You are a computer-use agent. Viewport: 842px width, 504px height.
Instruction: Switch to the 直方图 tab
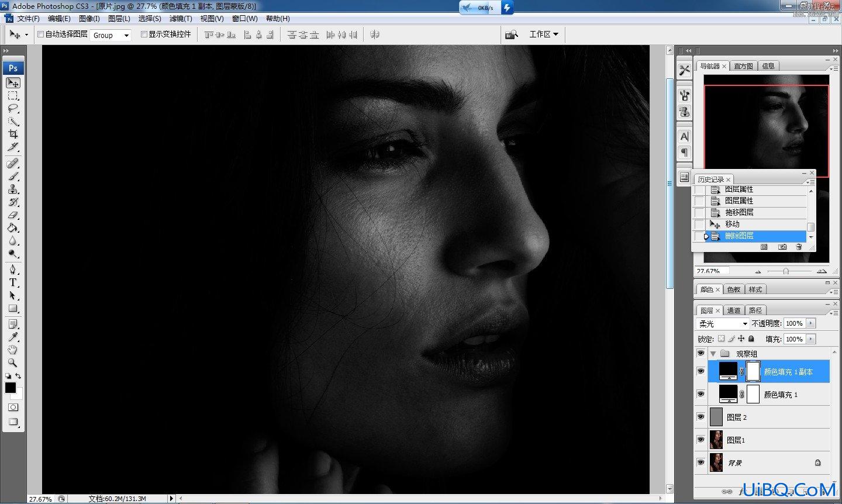click(x=744, y=66)
